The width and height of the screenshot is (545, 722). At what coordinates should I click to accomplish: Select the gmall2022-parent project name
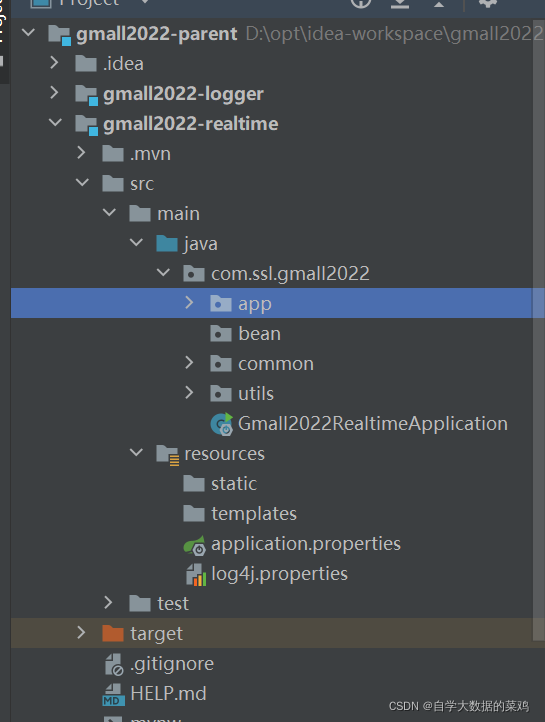pyautogui.click(x=157, y=34)
